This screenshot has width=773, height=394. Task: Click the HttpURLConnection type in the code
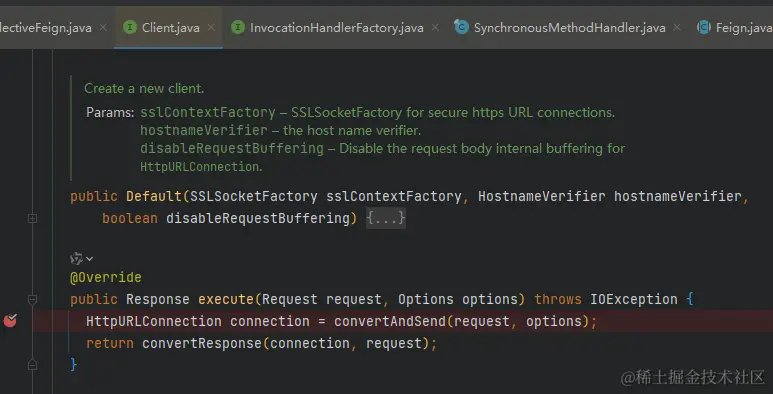(x=154, y=322)
